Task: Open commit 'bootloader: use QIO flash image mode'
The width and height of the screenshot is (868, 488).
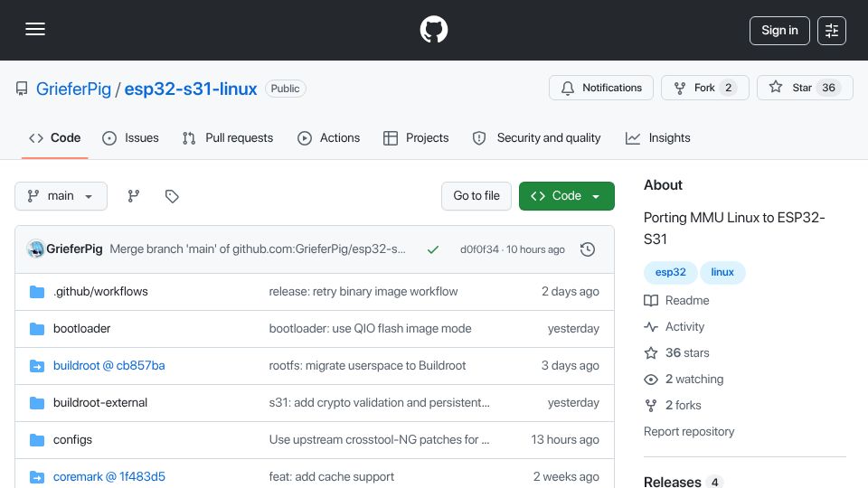Action: (x=371, y=329)
